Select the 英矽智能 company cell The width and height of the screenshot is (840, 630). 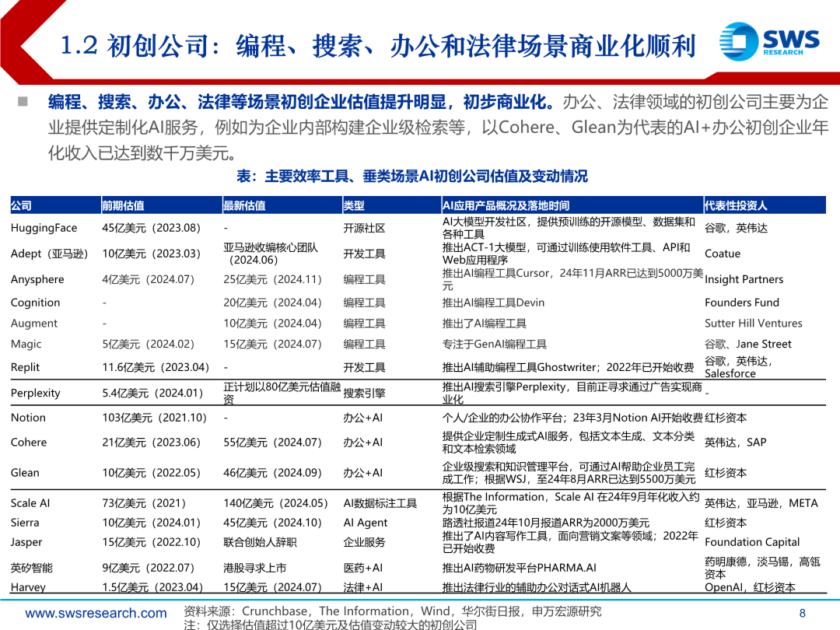pos(32,568)
